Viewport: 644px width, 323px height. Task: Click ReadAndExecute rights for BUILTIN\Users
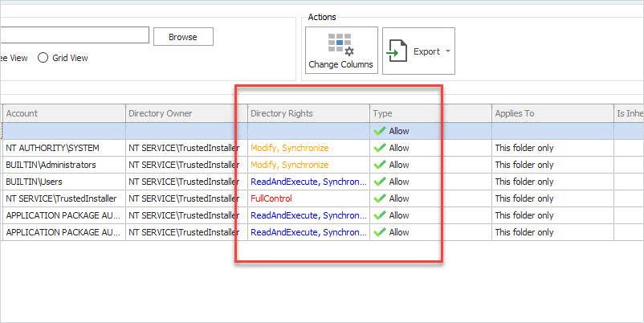point(308,182)
